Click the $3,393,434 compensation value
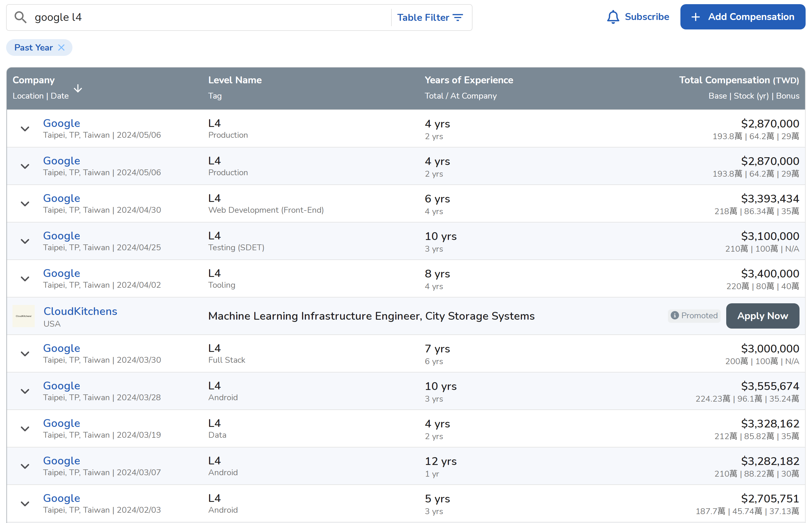The width and height of the screenshot is (812, 523). [770, 199]
